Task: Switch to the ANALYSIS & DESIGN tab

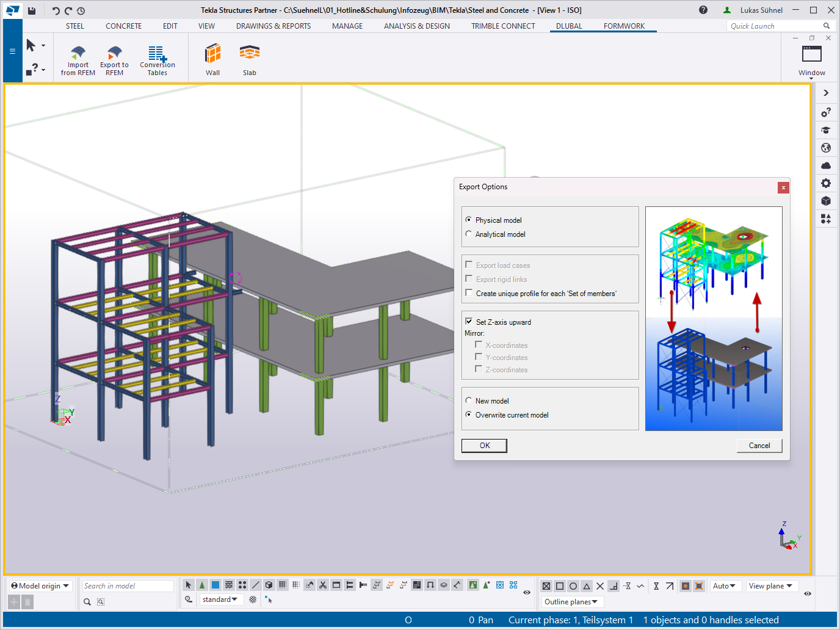Action: [417, 26]
